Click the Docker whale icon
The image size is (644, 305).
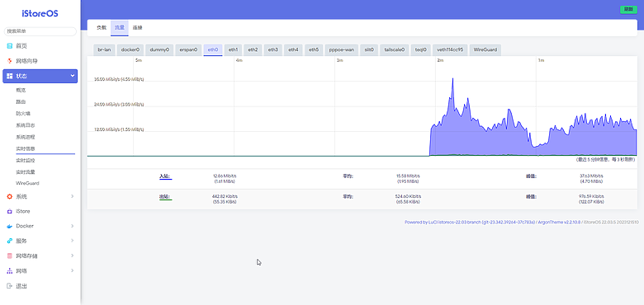click(x=10, y=226)
